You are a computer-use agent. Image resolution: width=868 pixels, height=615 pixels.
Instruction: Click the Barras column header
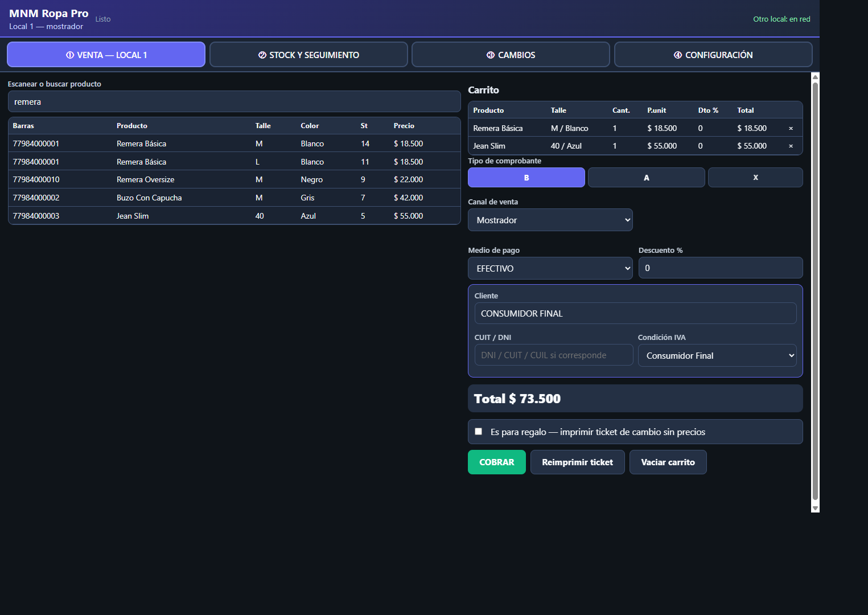tap(23, 126)
